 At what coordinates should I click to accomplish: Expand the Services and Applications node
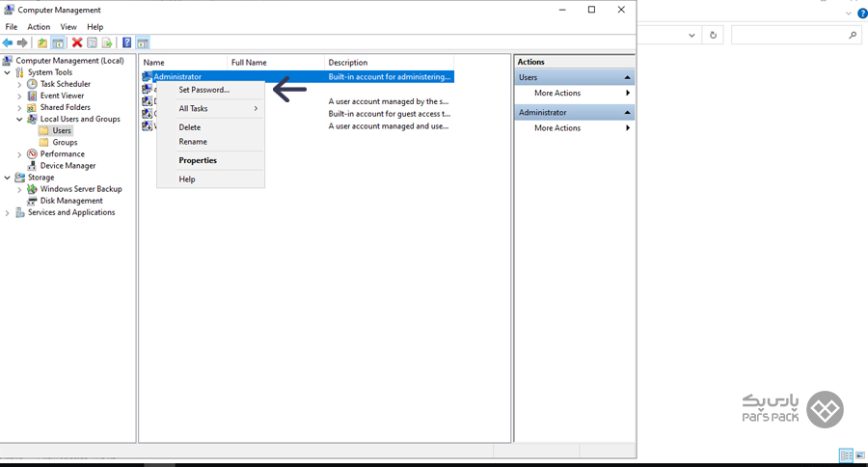pyautogui.click(x=7, y=212)
